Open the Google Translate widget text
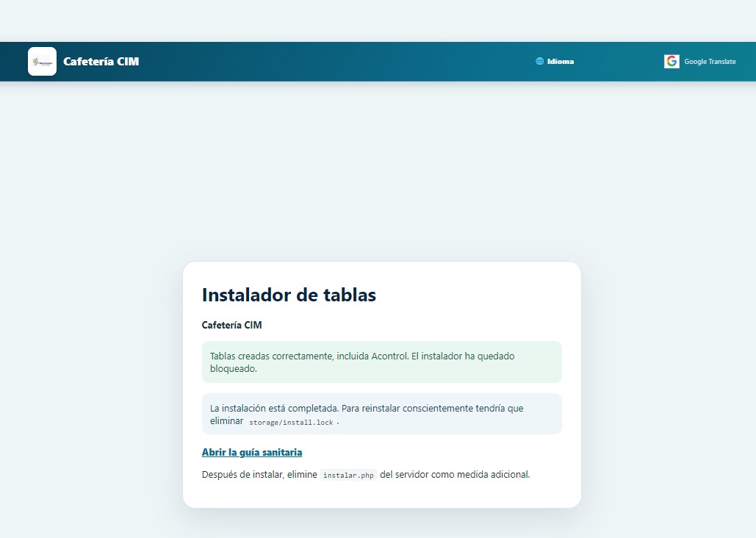 pyautogui.click(x=710, y=62)
